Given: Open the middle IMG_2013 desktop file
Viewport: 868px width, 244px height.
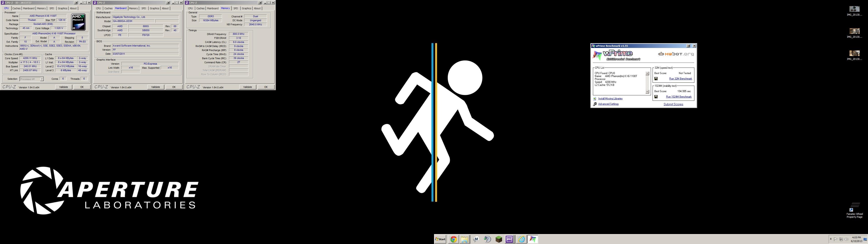Looking at the screenshot, I should click(x=854, y=33).
